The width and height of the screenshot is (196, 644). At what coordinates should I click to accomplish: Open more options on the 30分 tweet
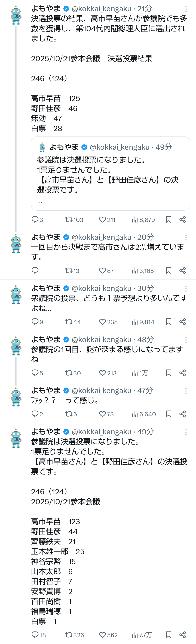(x=186, y=289)
